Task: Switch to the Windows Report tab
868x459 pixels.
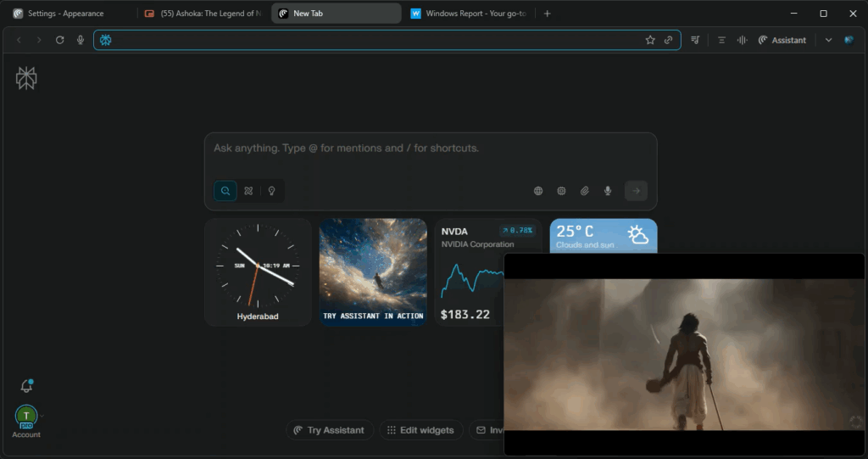Action: [x=470, y=14]
